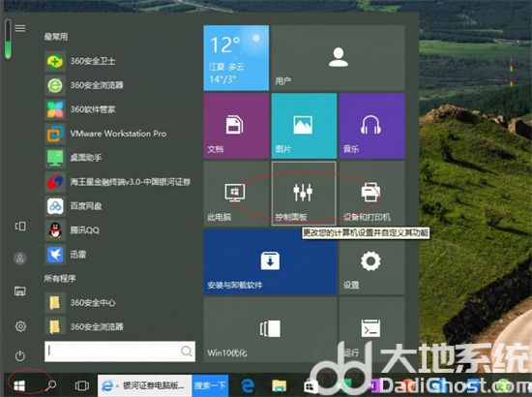
Task: Open the 此电脑 tile
Action: click(236, 194)
